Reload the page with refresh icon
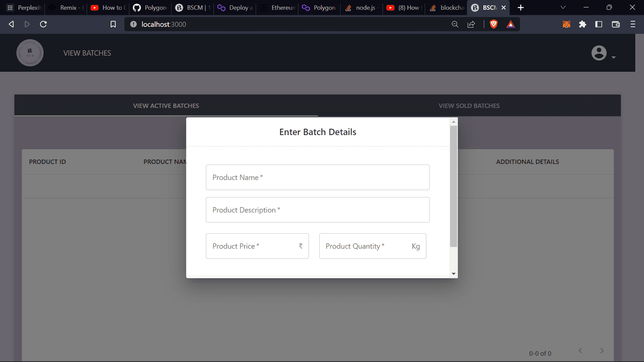This screenshot has height=362, width=644. click(43, 24)
